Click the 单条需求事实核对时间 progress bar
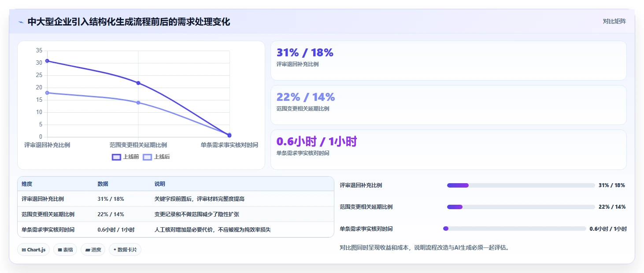The width and height of the screenshot is (644, 273). pos(514,229)
